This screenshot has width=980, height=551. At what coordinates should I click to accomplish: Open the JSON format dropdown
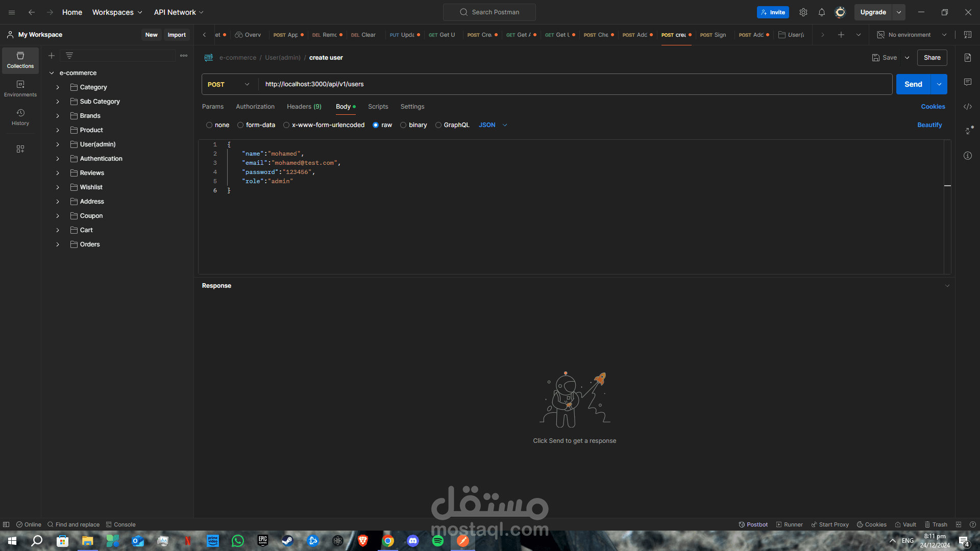[x=493, y=125]
